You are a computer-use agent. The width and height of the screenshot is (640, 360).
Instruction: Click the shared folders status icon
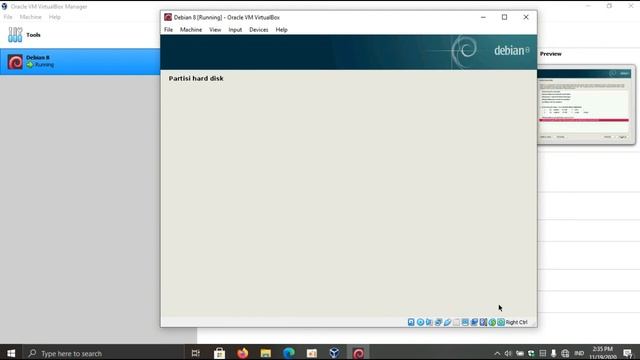[456, 322]
